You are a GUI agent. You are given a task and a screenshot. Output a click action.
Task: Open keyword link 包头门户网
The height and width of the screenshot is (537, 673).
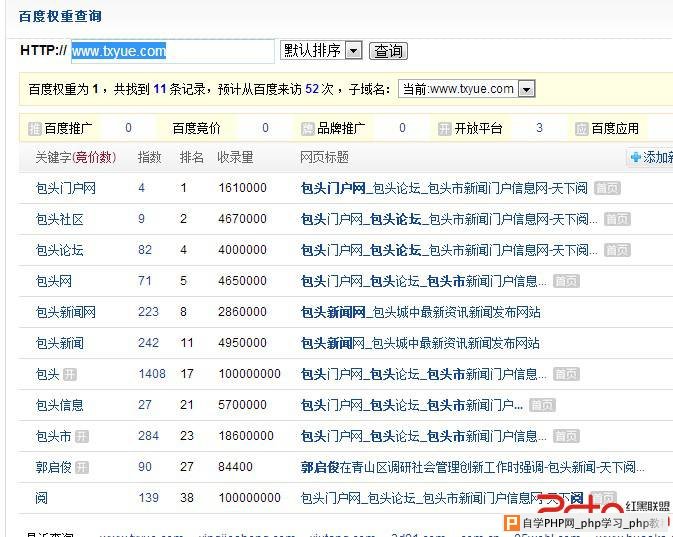[x=66, y=188]
